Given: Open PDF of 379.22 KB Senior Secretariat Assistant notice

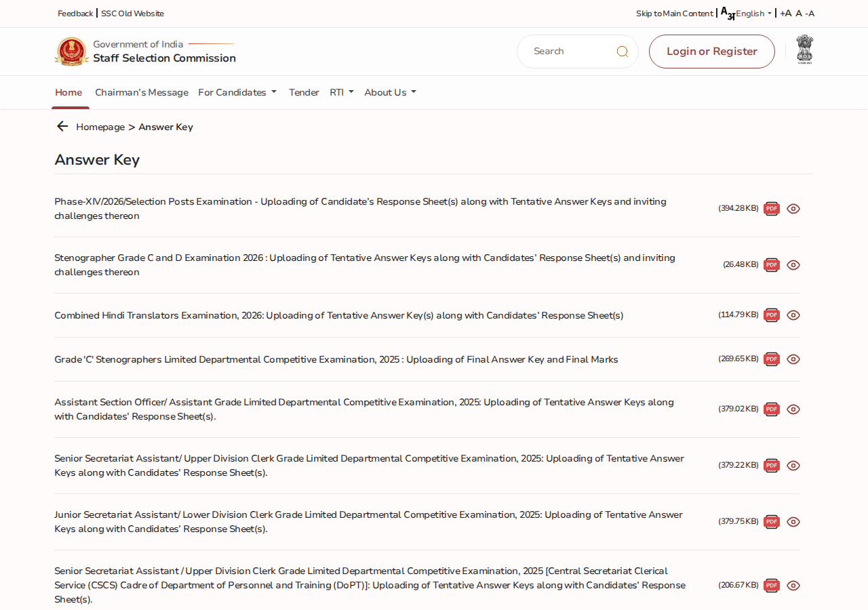Looking at the screenshot, I should (772, 466).
